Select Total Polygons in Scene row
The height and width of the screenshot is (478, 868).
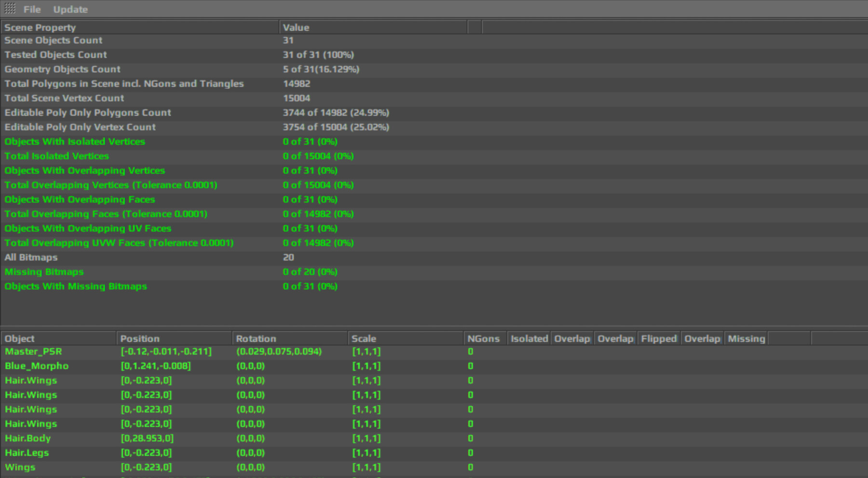point(434,84)
